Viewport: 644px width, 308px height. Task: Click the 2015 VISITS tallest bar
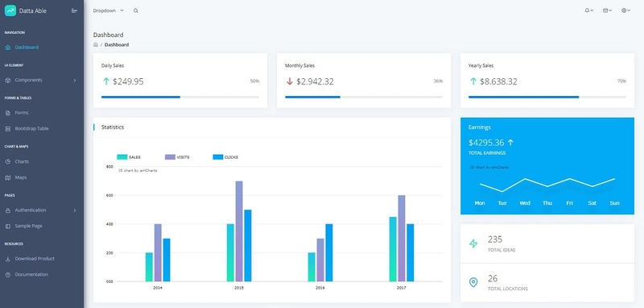[x=239, y=231]
